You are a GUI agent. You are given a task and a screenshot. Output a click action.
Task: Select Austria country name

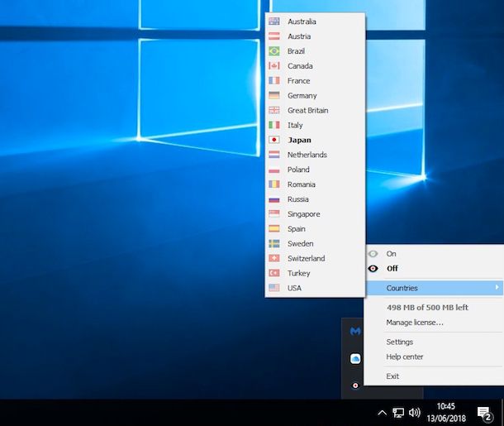coord(299,36)
